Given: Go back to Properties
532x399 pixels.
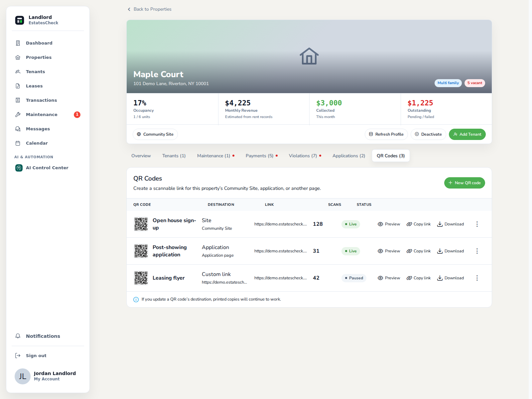Looking at the screenshot, I should (x=150, y=9).
